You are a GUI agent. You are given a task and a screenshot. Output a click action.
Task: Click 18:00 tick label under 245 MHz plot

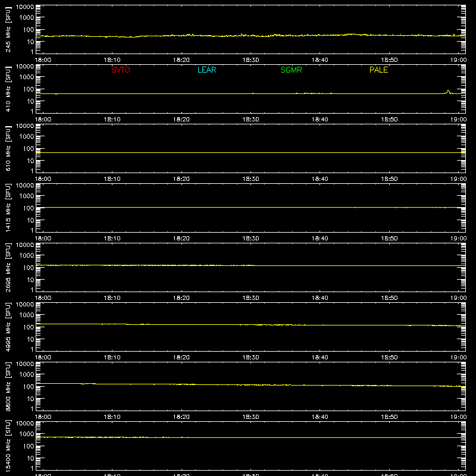(x=43, y=60)
